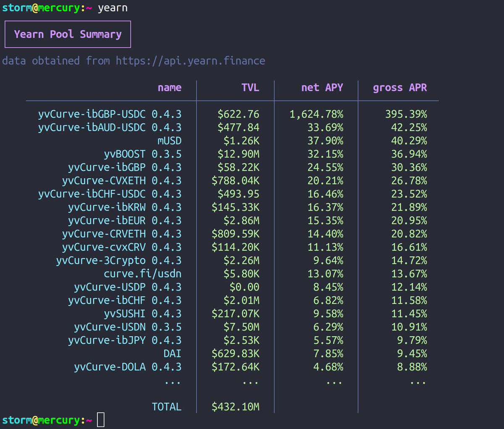The width and height of the screenshot is (504, 429).
Task: Click the TVL value $58.22K
Action: (239, 167)
